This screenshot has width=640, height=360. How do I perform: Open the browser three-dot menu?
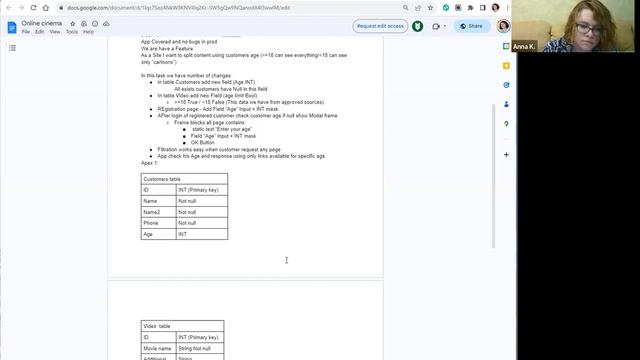[x=507, y=8]
